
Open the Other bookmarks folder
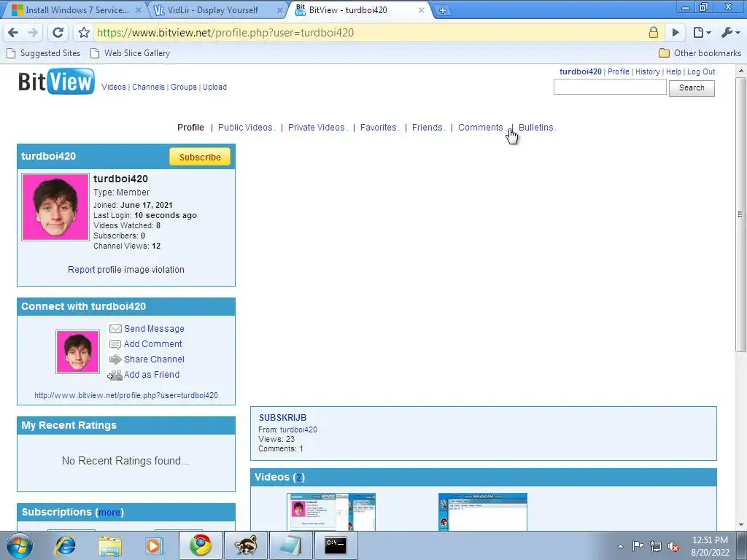(700, 52)
